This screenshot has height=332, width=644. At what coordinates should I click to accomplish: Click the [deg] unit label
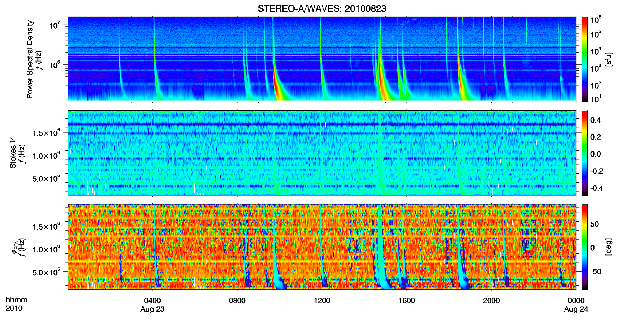[x=609, y=247]
